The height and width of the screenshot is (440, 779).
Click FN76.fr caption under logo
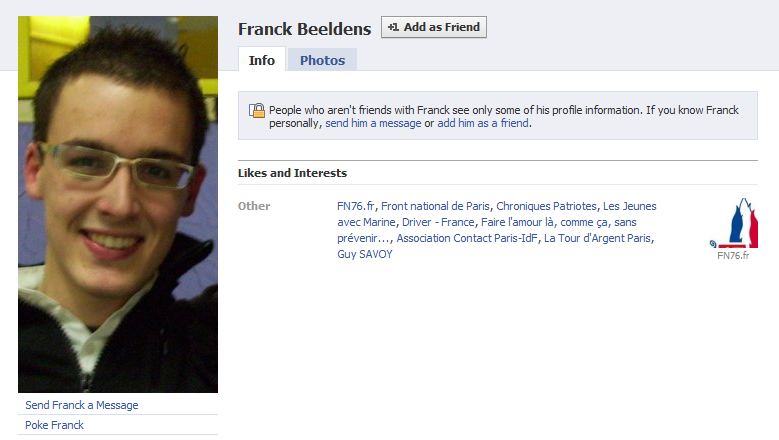(x=733, y=255)
